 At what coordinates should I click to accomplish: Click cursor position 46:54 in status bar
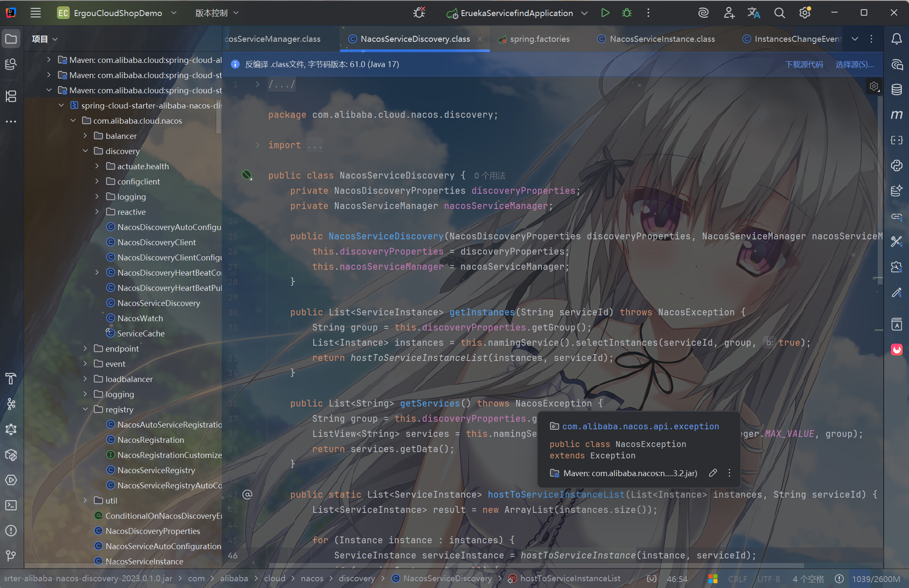coord(677,579)
